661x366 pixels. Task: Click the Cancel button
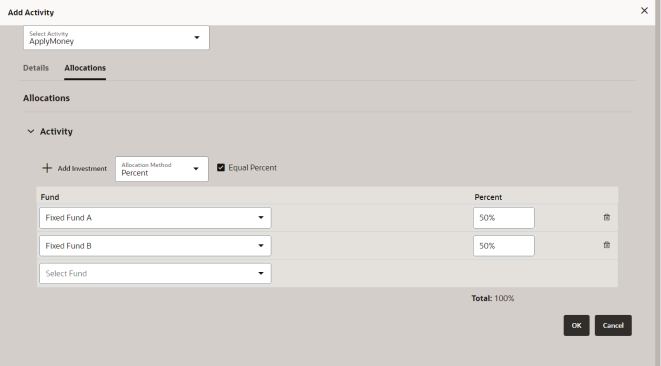pos(613,326)
